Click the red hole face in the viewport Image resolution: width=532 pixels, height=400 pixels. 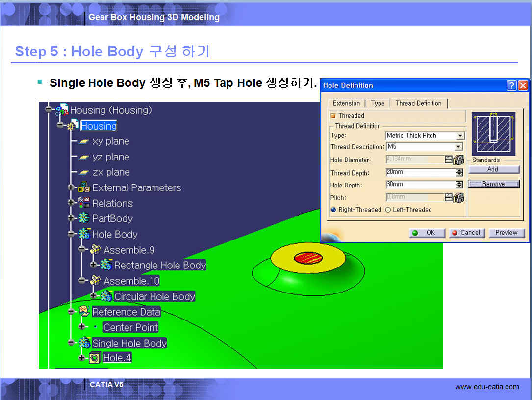click(x=306, y=258)
